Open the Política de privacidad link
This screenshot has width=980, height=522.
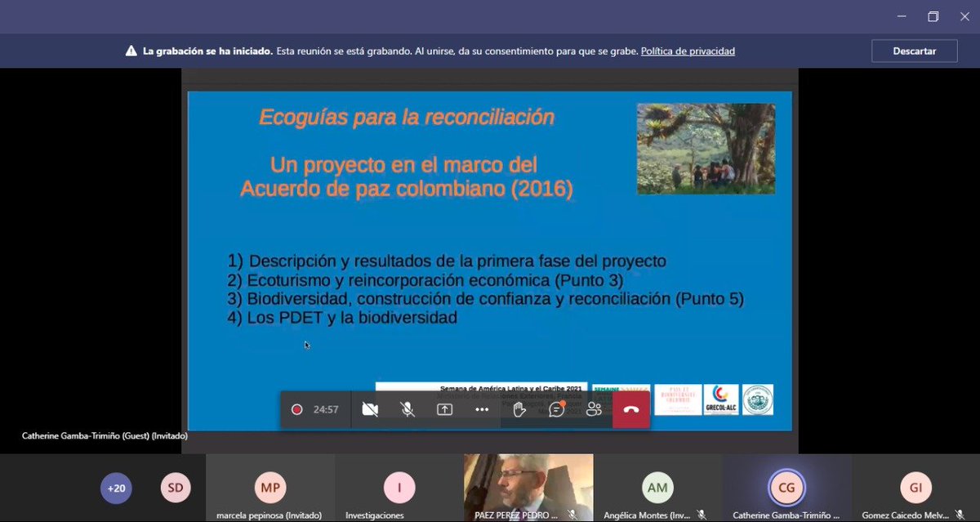click(688, 51)
